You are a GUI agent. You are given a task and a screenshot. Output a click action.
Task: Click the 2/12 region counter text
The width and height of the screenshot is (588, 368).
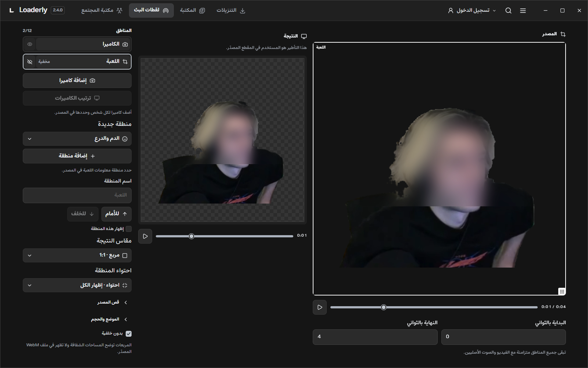(27, 31)
